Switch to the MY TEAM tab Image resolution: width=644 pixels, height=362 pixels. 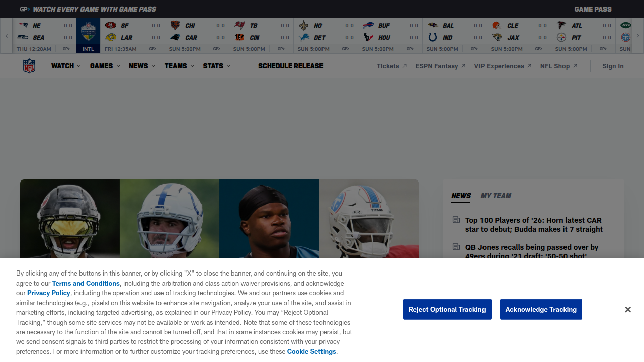pyautogui.click(x=496, y=196)
